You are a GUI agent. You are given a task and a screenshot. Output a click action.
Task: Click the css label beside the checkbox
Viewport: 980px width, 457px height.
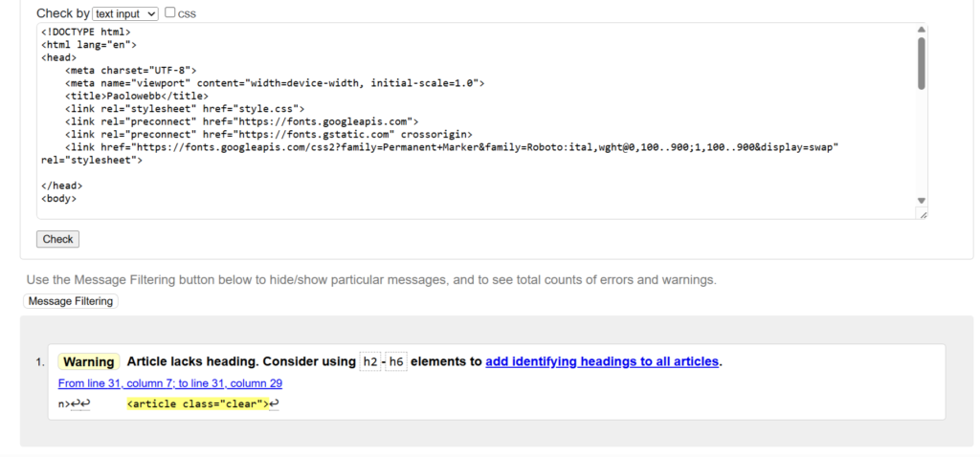[x=187, y=14]
